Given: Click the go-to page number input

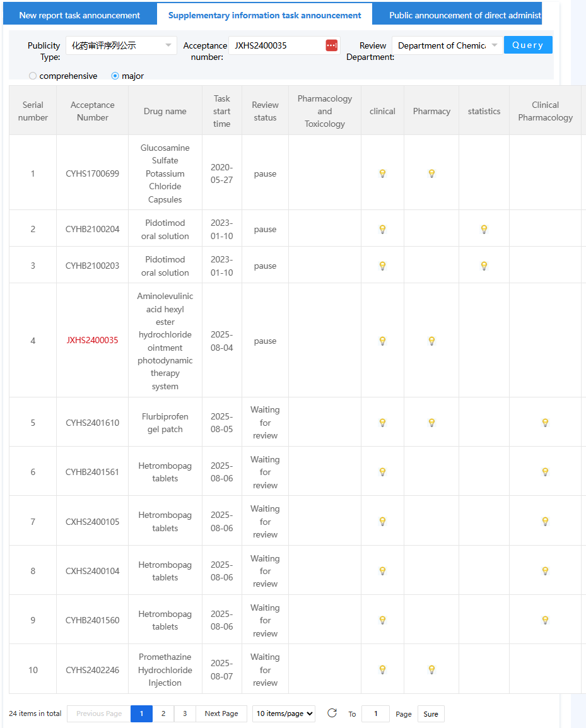Looking at the screenshot, I should (x=375, y=713).
